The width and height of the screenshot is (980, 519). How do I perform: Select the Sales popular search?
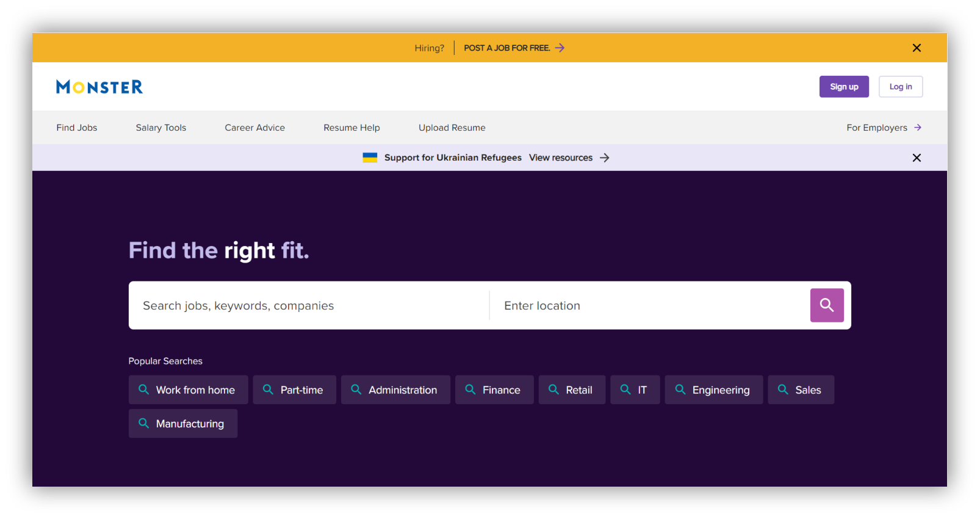pos(801,390)
